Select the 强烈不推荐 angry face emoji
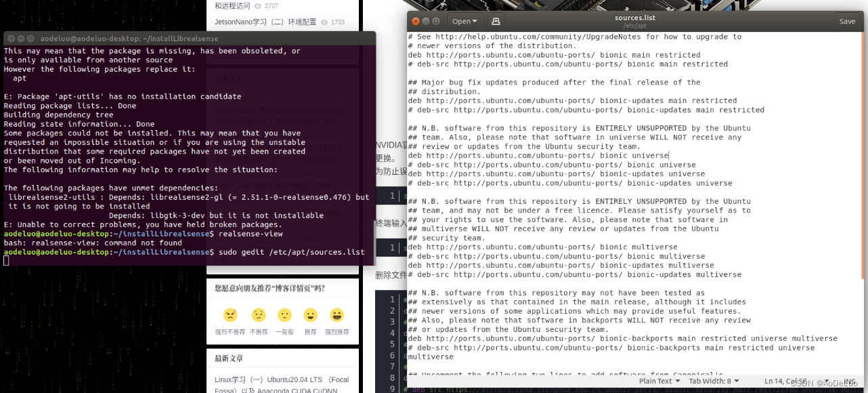868x393 pixels. (x=230, y=315)
